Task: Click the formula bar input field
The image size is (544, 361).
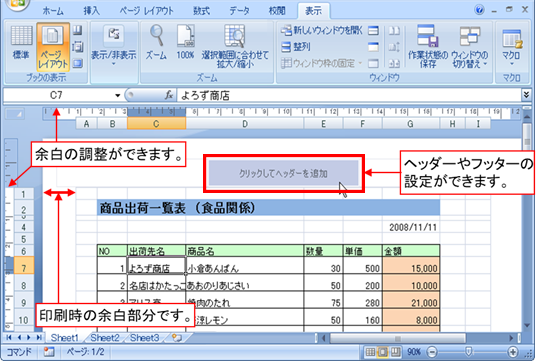Action: click(349, 95)
